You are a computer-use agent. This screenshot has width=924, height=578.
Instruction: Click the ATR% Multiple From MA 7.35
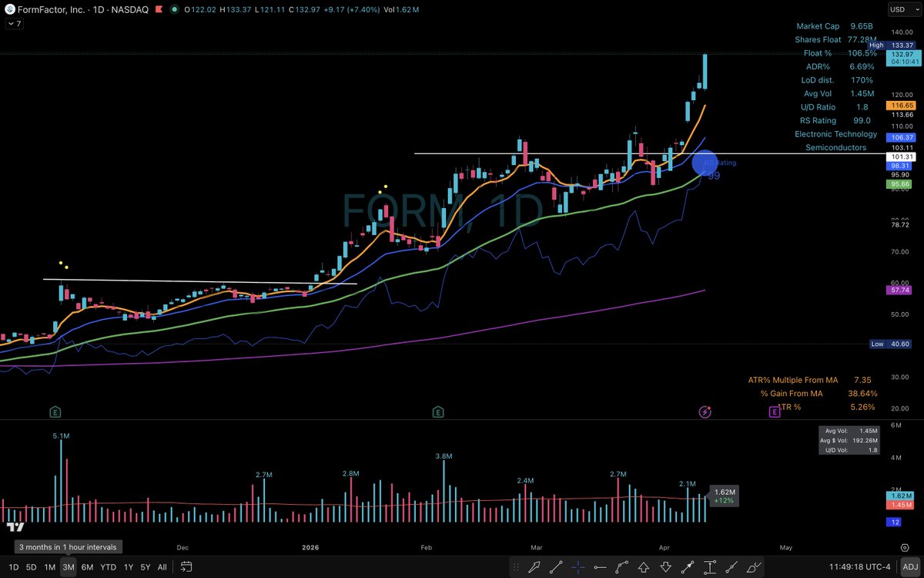click(x=809, y=380)
